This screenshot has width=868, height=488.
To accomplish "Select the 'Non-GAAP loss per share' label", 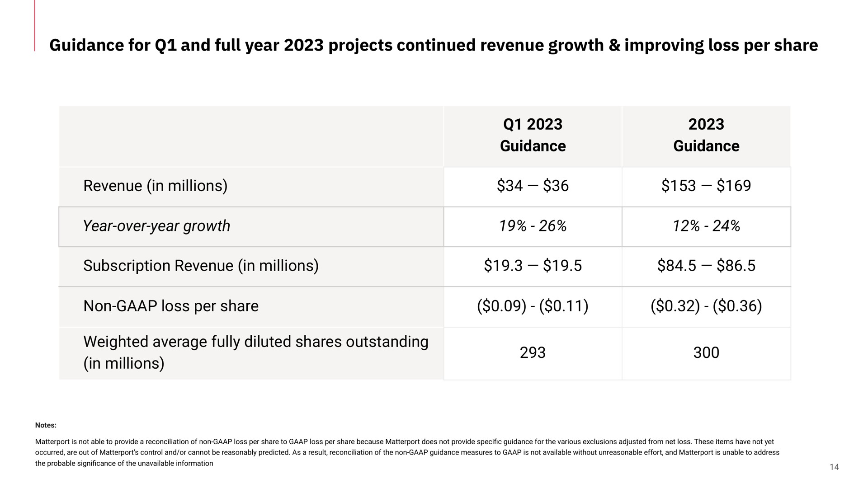I will pyautogui.click(x=171, y=306).
